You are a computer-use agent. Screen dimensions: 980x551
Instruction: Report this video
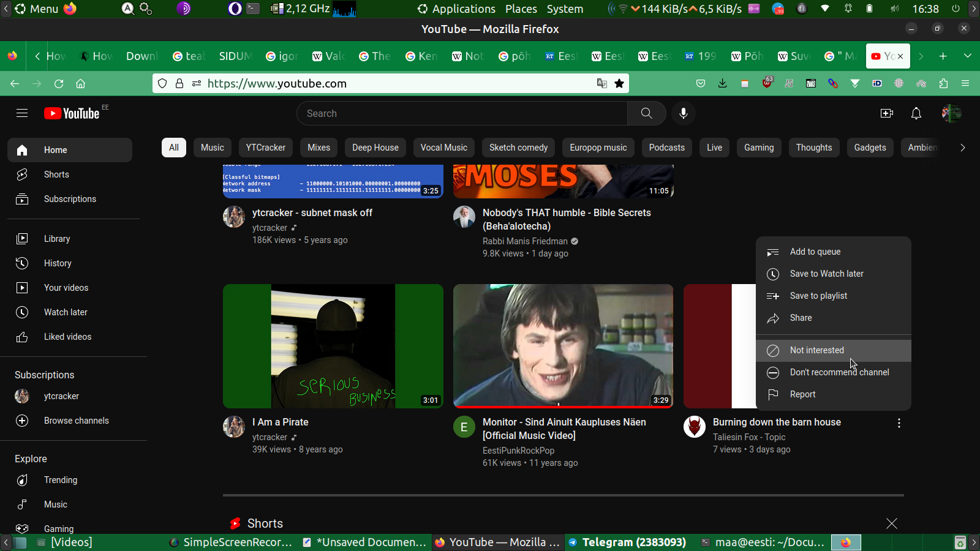(x=834, y=394)
